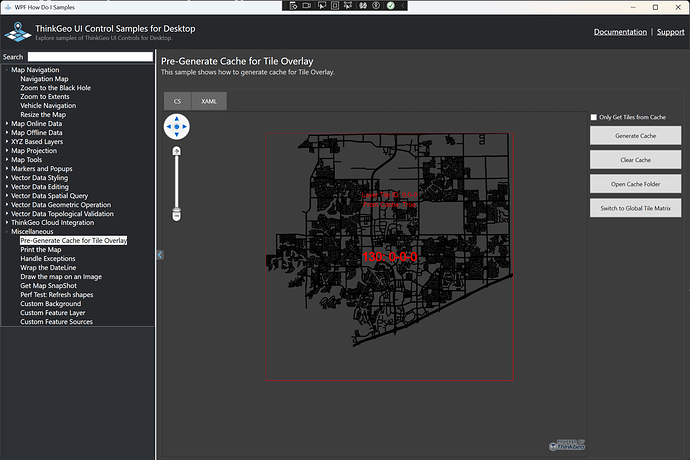
Task: Click the zoom-out button below zoom bar
Action: 176,215
